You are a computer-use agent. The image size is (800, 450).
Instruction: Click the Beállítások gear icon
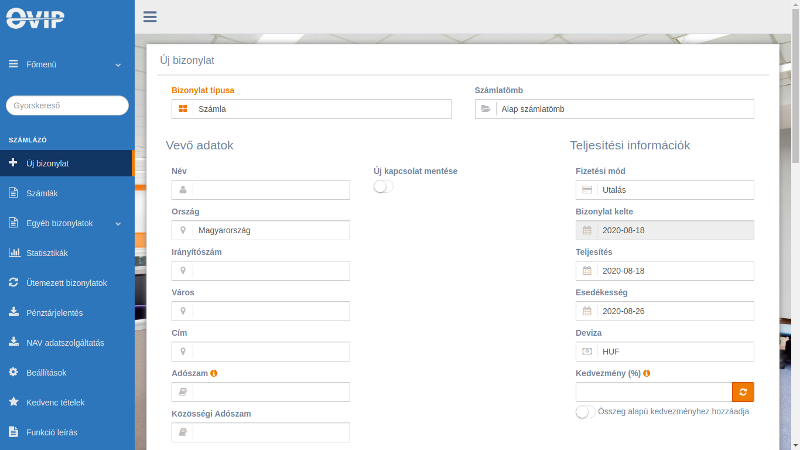click(x=14, y=372)
